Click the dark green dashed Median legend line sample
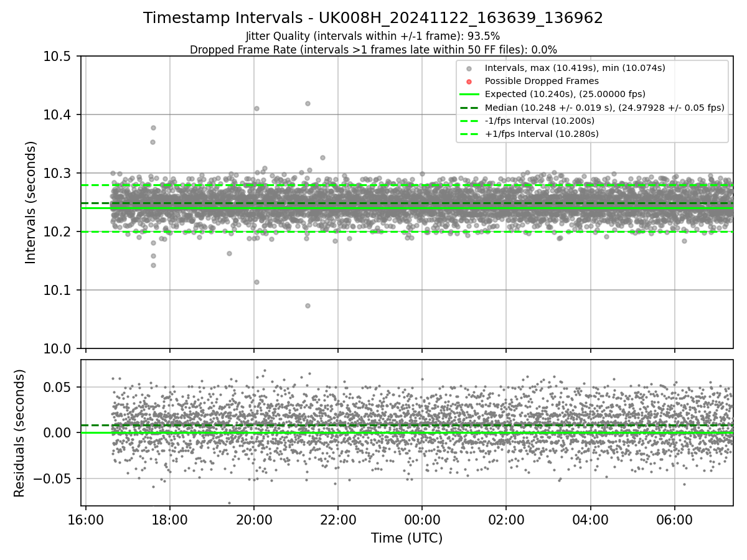The width and height of the screenshot is (747, 560). (469, 108)
